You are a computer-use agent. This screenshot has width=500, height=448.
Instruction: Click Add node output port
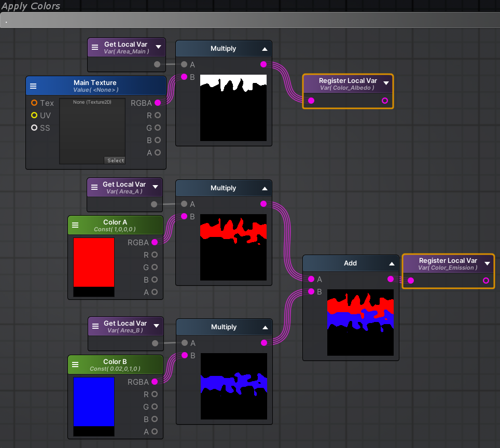391,279
